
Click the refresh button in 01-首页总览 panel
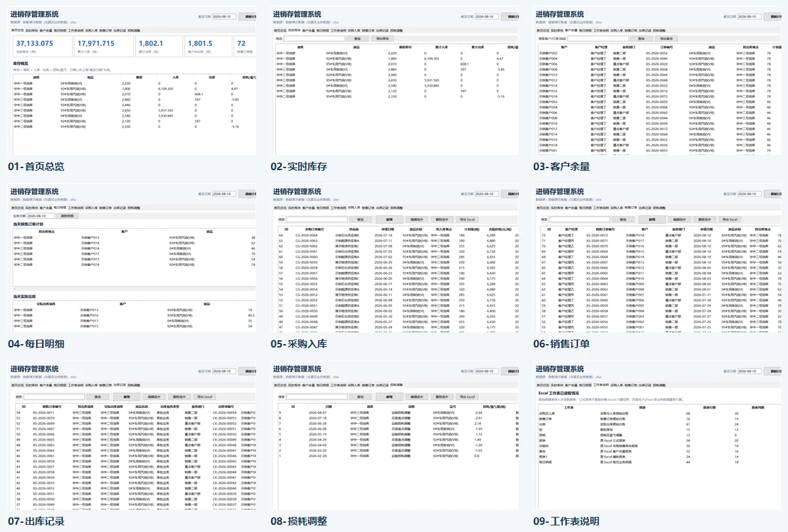click(x=248, y=16)
